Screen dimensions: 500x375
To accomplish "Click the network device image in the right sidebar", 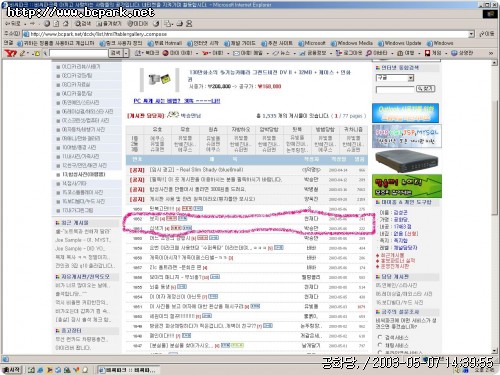I will click(x=406, y=161).
